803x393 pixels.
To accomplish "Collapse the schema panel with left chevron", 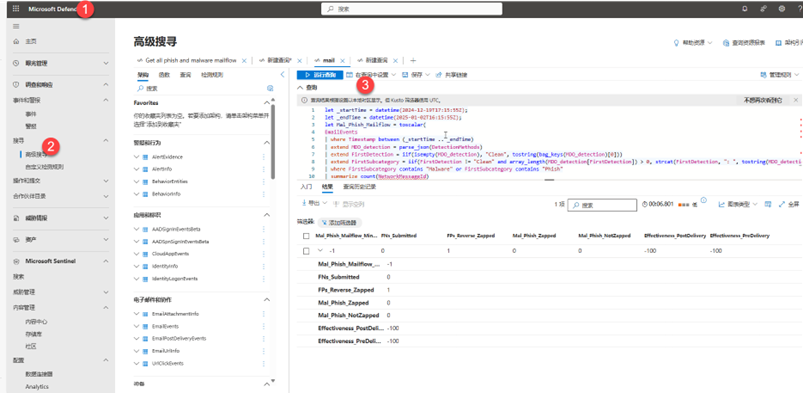I will click(282, 74).
